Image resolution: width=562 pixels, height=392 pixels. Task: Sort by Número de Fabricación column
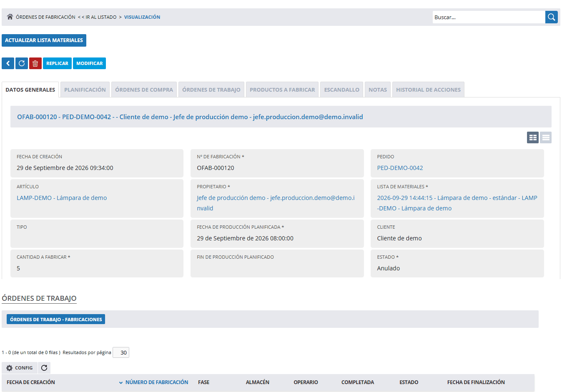pos(156,382)
